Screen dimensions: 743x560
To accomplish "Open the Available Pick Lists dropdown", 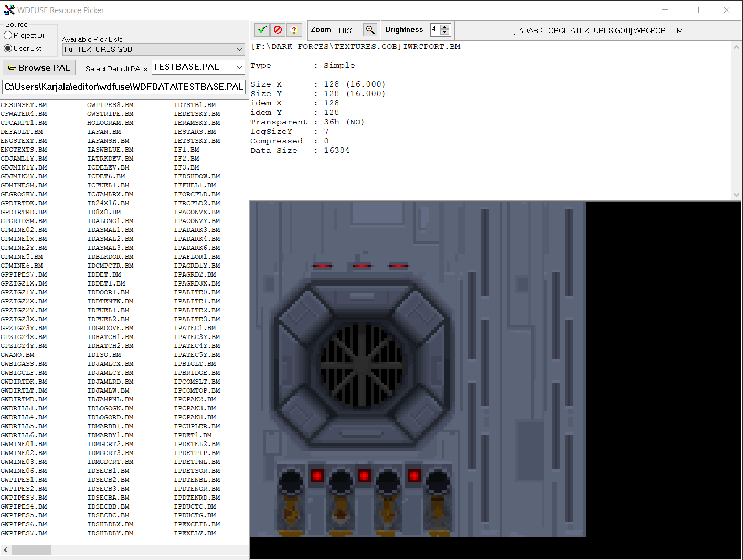I will tap(154, 49).
